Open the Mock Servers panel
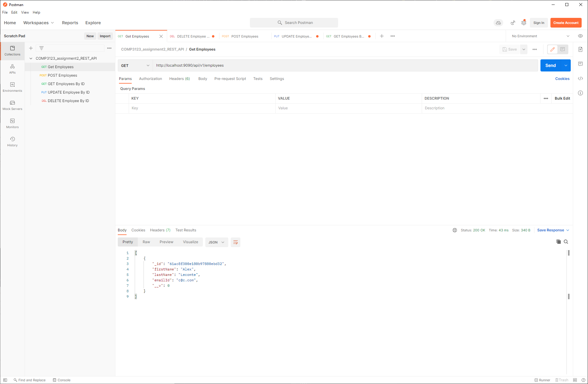This screenshot has width=588, height=384. click(x=12, y=105)
